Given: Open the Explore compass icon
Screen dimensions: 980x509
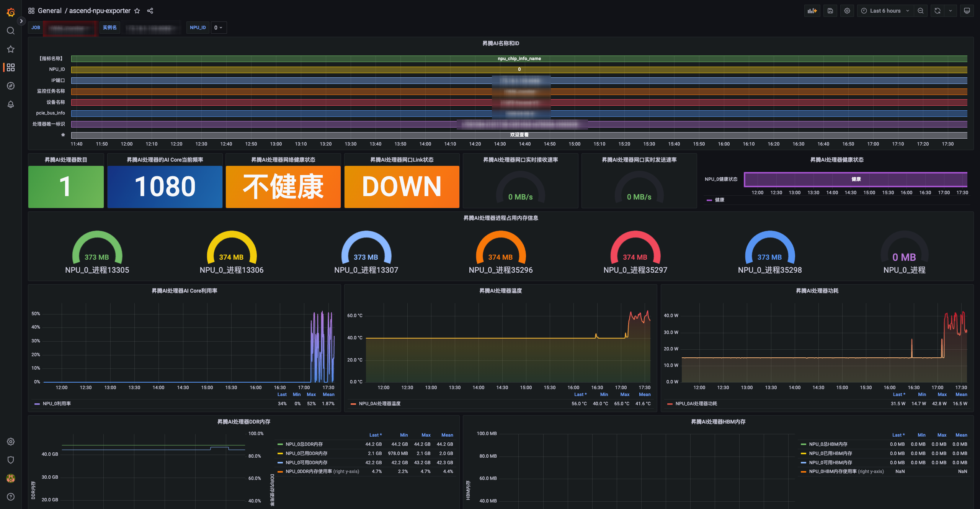Looking at the screenshot, I should coord(11,86).
